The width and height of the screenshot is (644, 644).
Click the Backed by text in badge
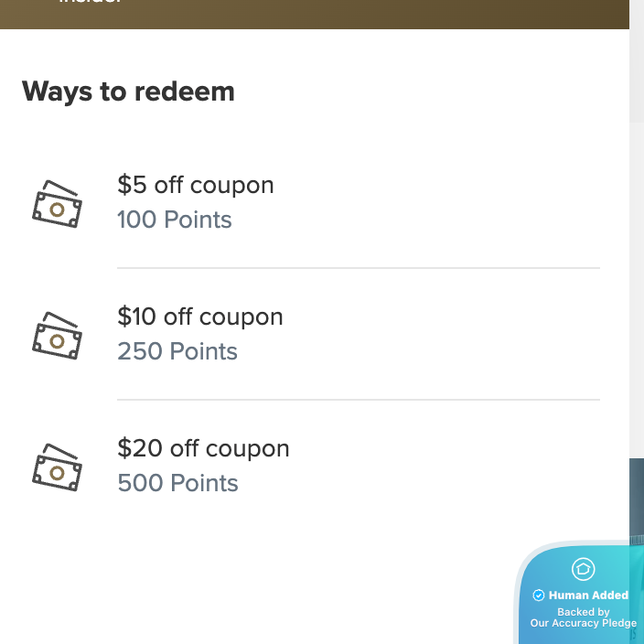point(584,612)
